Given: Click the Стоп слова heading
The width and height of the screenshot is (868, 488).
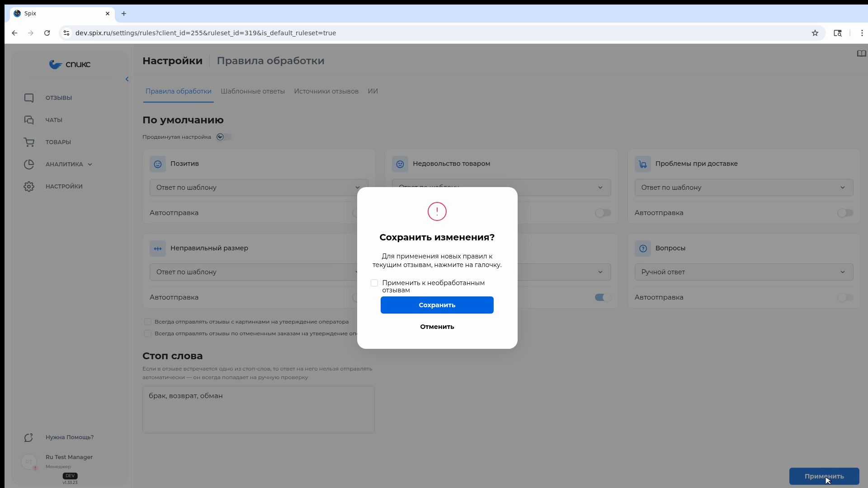Looking at the screenshot, I should point(173,356).
